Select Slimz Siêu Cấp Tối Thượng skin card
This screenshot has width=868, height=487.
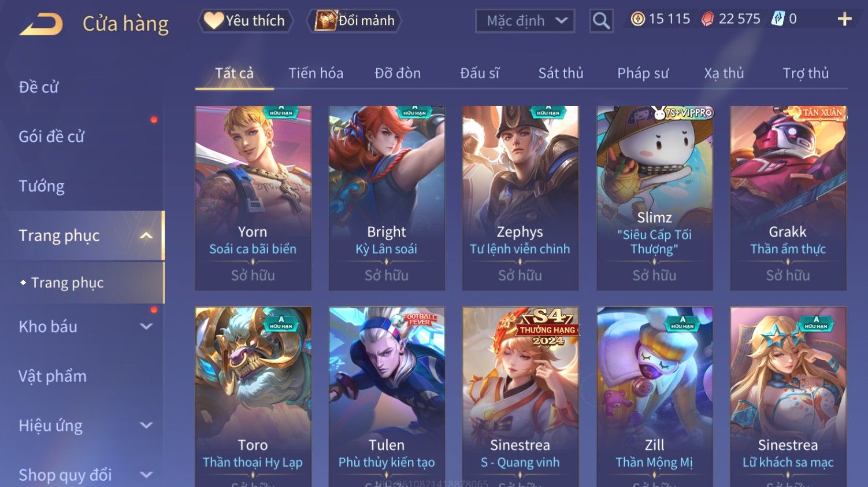[655, 198]
